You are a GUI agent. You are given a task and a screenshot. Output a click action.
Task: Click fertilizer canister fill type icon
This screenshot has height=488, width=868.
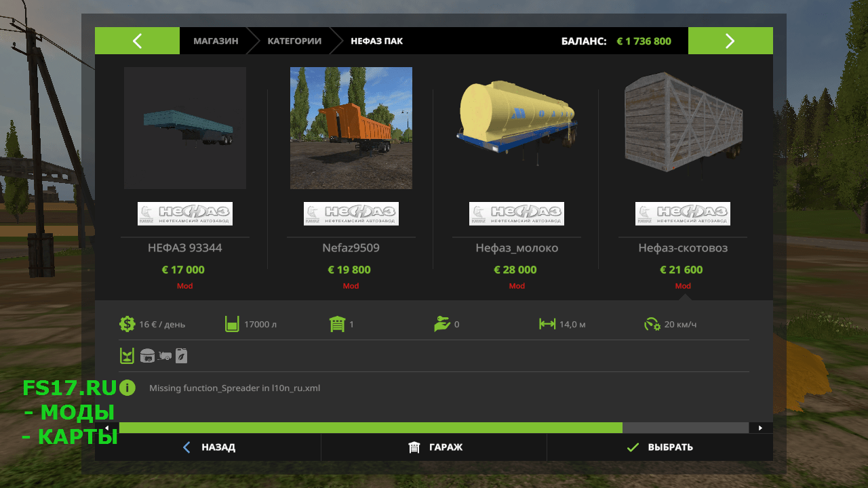[x=182, y=356]
